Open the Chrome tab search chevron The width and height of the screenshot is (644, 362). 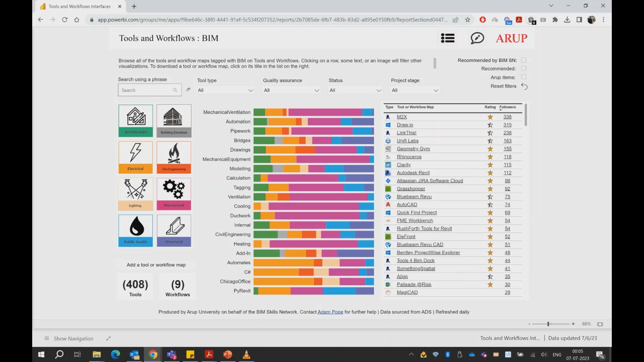(x=551, y=6)
